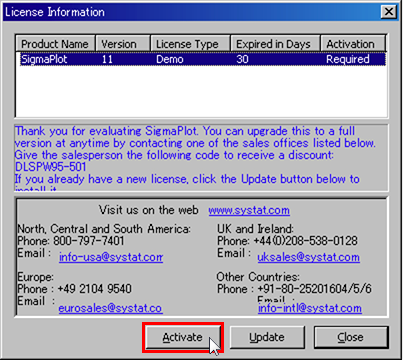Close the License Information dialog via X
The image size is (404, 360).
tap(389, 12)
